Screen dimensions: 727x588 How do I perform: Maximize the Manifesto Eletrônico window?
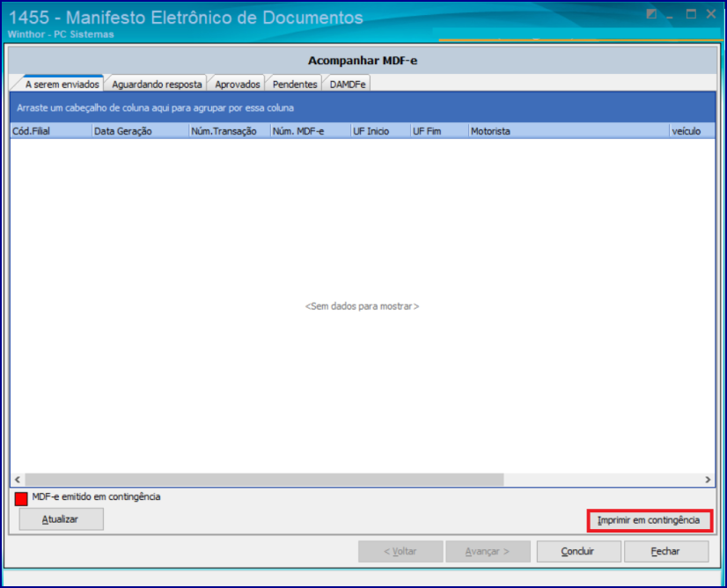tap(691, 14)
